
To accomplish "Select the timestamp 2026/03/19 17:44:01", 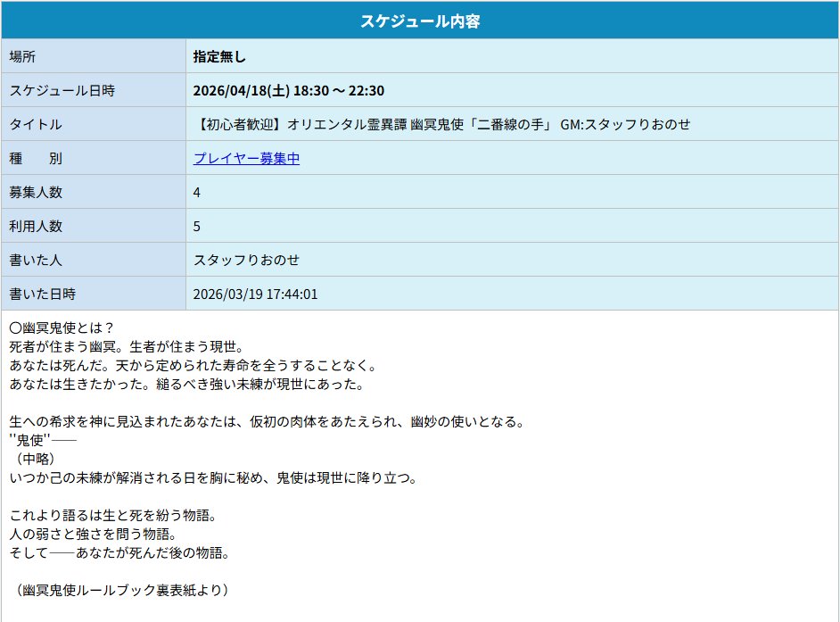I will [x=257, y=294].
